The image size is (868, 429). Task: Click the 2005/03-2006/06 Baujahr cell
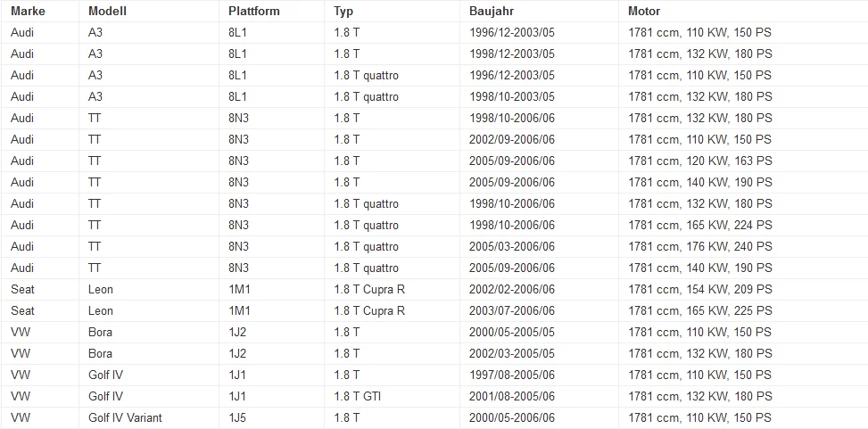click(511, 246)
